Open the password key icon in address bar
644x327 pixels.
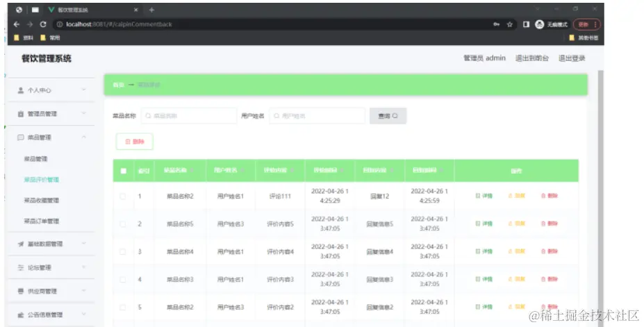[x=496, y=24]
